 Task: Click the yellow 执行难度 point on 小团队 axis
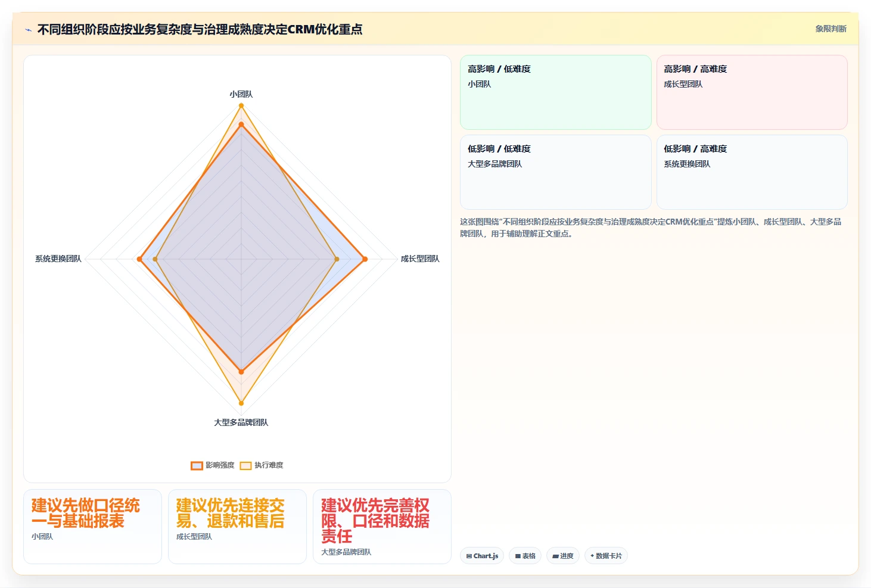coord(241,105)
